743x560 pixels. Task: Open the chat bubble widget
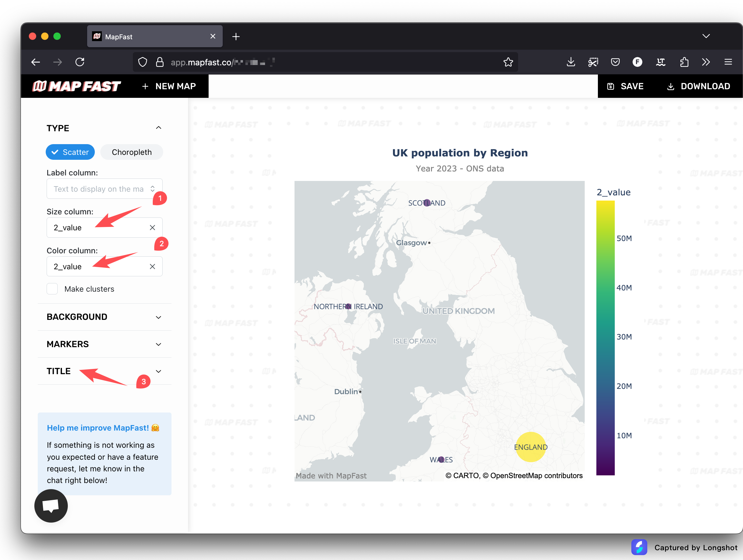point(51,505)
